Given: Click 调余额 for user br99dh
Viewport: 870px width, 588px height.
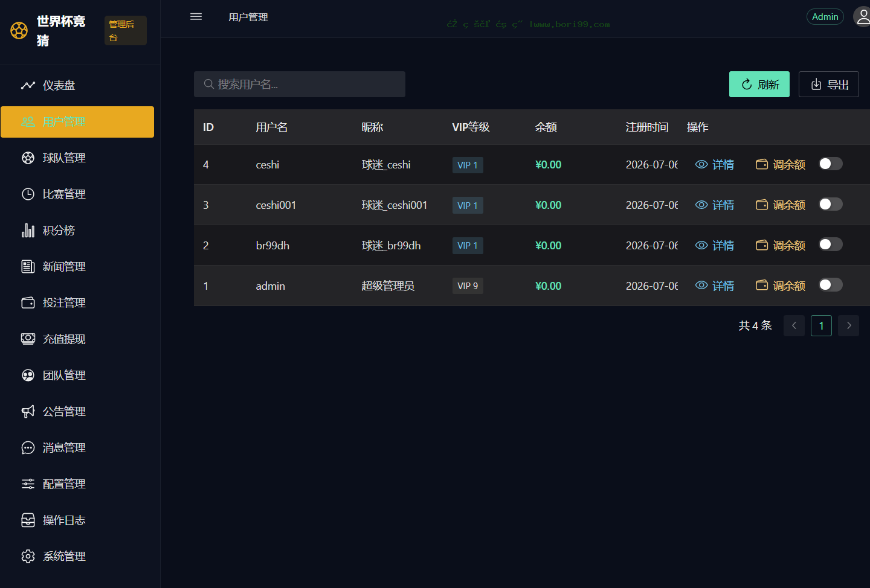Looking at the screenshot, I should point(781,246).
